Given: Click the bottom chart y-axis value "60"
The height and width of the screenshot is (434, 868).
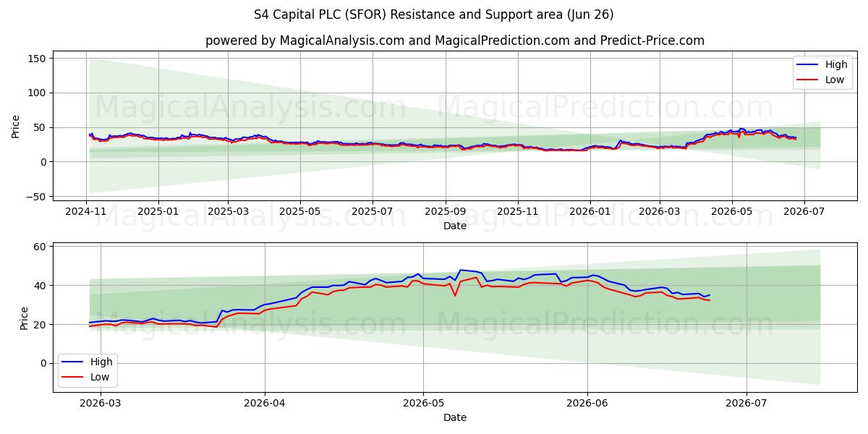Looking at the screenshot, I should coord(41,247).
